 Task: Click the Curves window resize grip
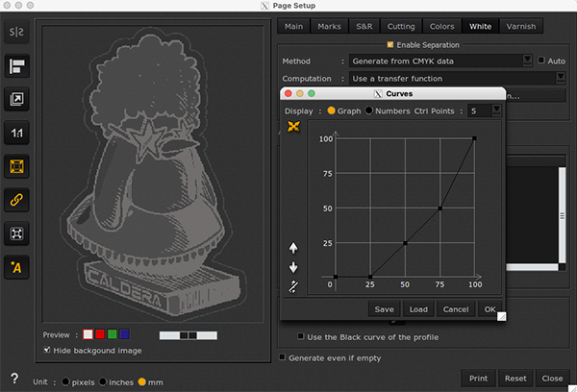[502, 316]
